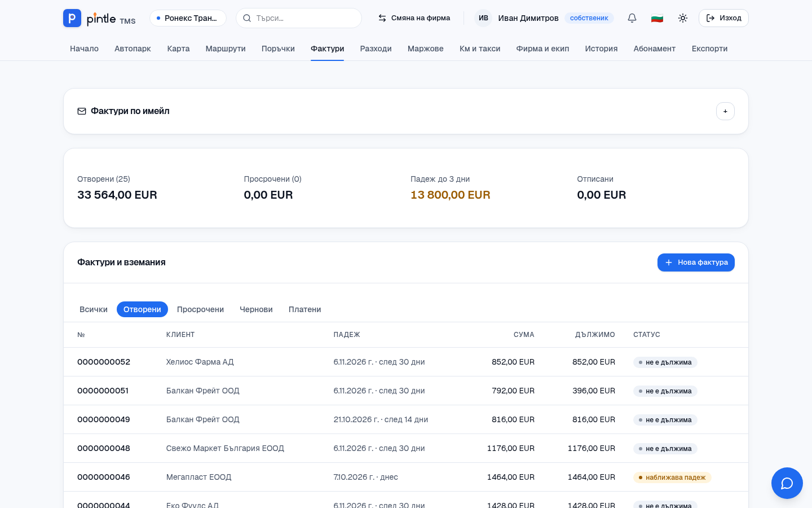This screenshot has width=812, height=508.
Task: Click the Pintle TMS logo
Action: (x=99, y=18)
